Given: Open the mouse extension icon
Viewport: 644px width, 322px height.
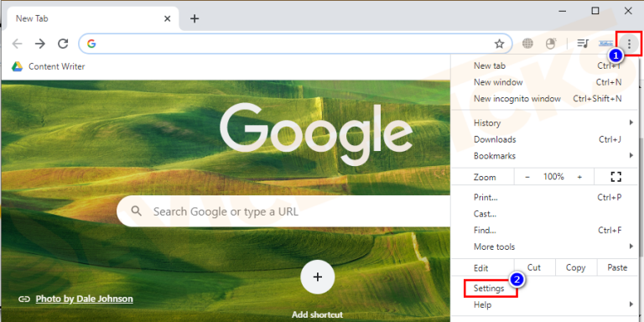Looking at the screenshot, I should pyautogui.click(x=550, y=44).
